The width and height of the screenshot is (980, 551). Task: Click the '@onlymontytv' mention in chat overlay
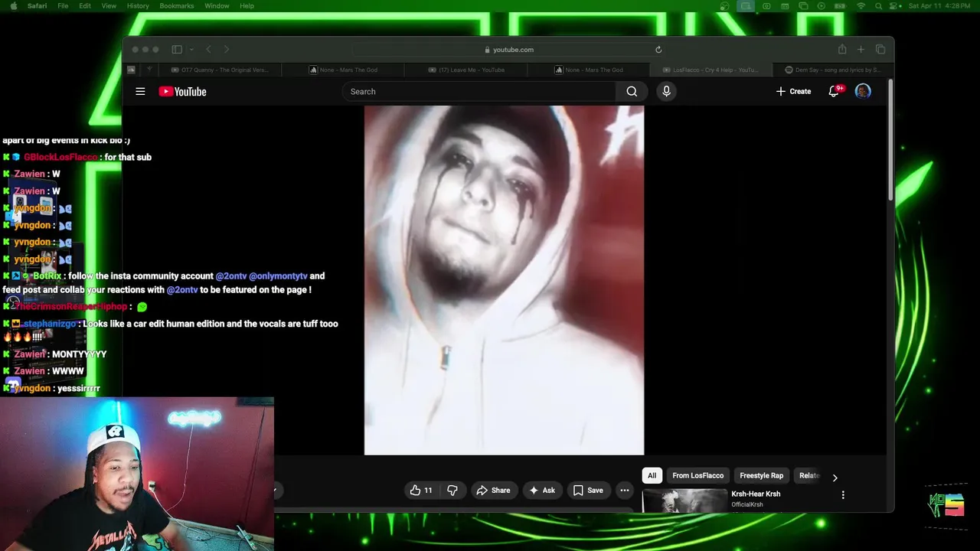click(278, 275)
